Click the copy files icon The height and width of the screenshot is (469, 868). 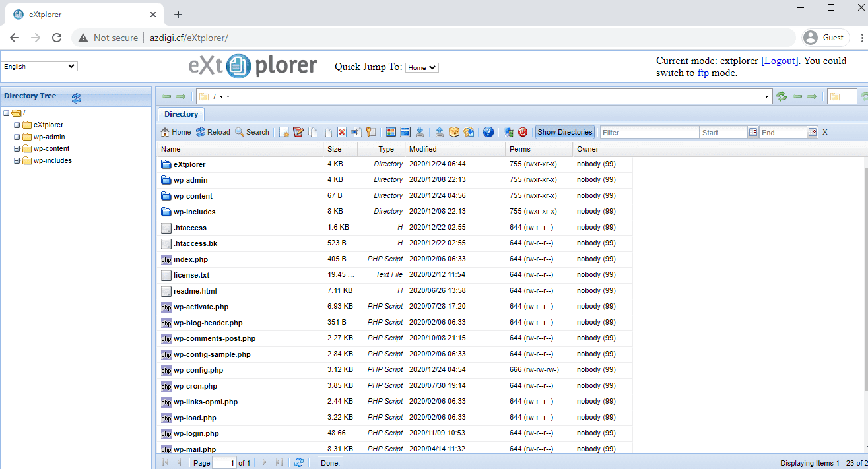[313, 132]
